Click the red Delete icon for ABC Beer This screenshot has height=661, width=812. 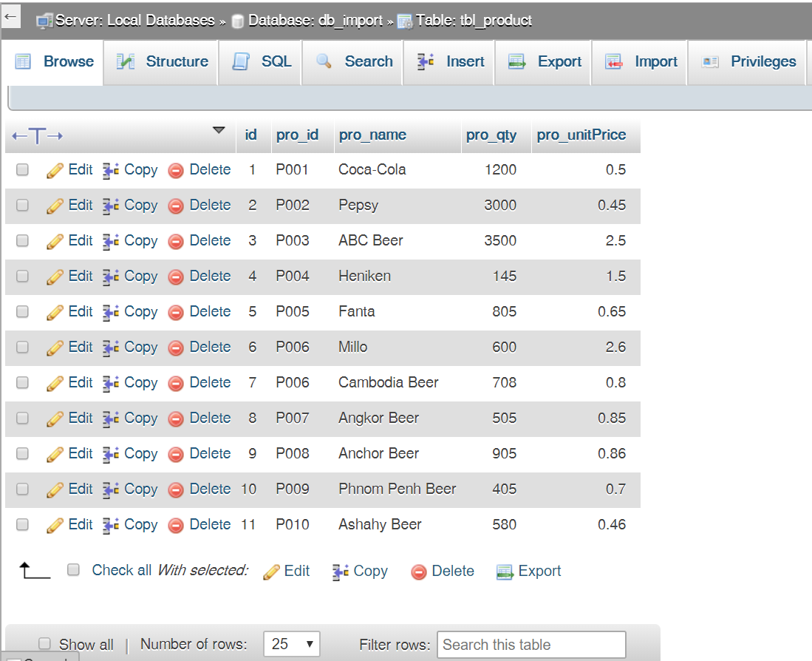(176, 241)
